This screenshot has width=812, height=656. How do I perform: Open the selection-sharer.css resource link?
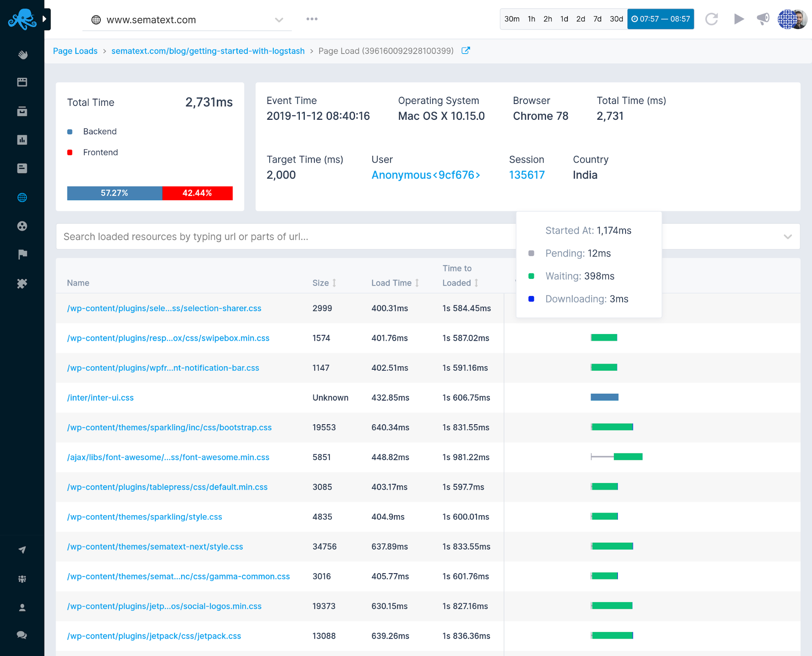164,309
